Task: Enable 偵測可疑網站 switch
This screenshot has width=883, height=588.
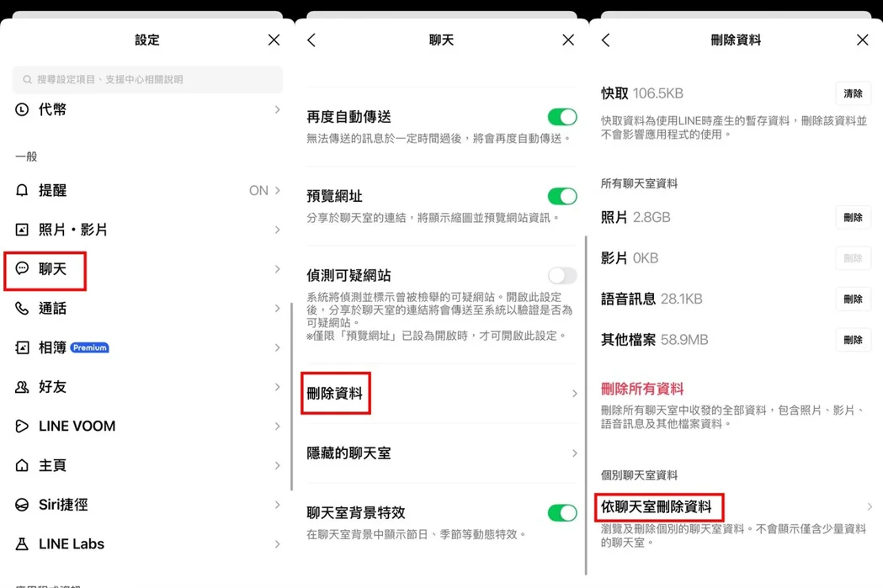Action: point(562,276)
